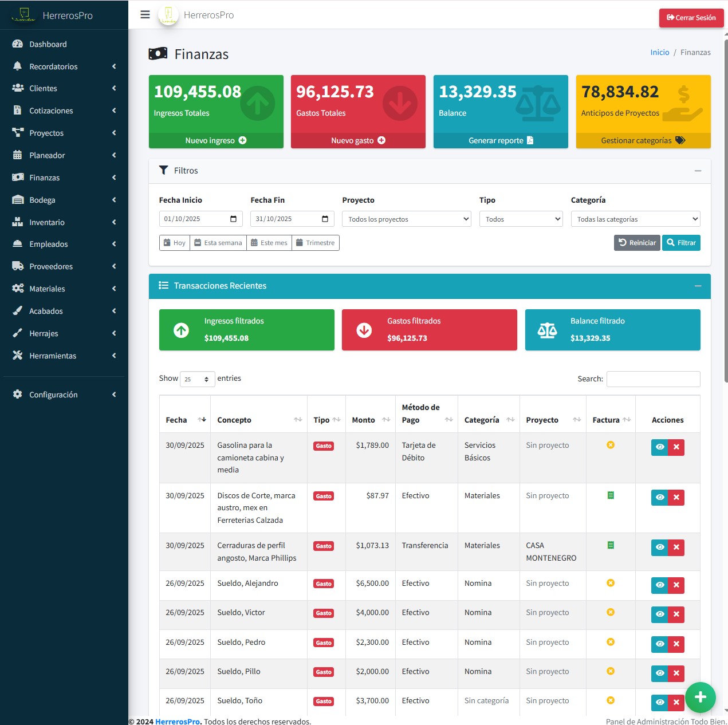The width and height of the screenshot is (728, 725).
Task: Click Nuevo ingreso on green card
Action: pyautogui.click(x=216, y=140)
